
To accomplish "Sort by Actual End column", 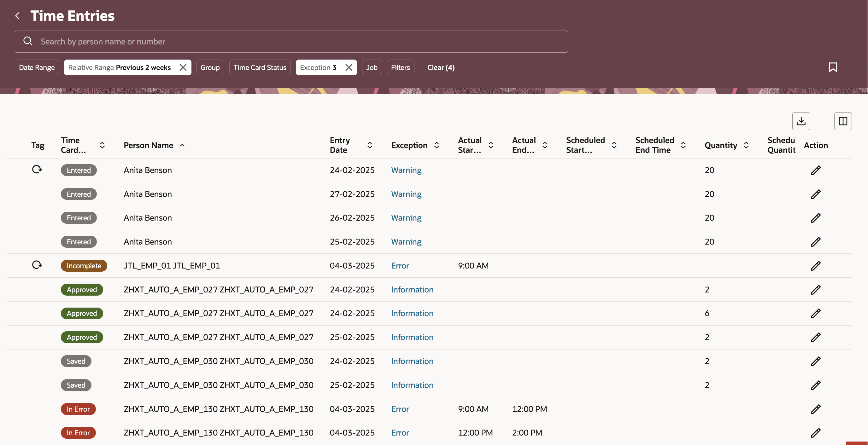I will coord(544,145).
